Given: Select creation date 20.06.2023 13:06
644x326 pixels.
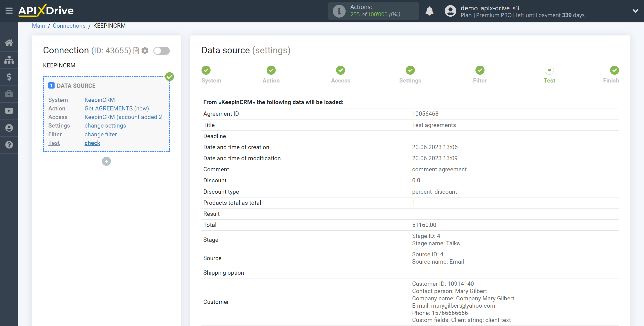Looking at the screenshot, I should [435, 147].
